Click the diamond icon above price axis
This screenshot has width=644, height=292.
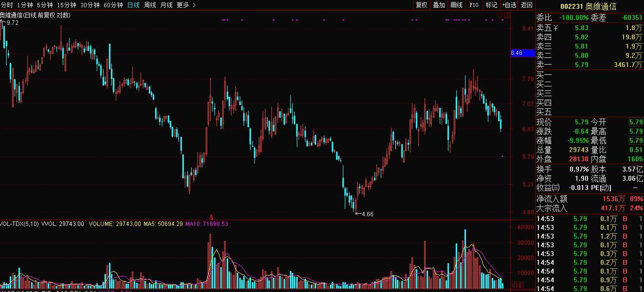pos(500,16)
